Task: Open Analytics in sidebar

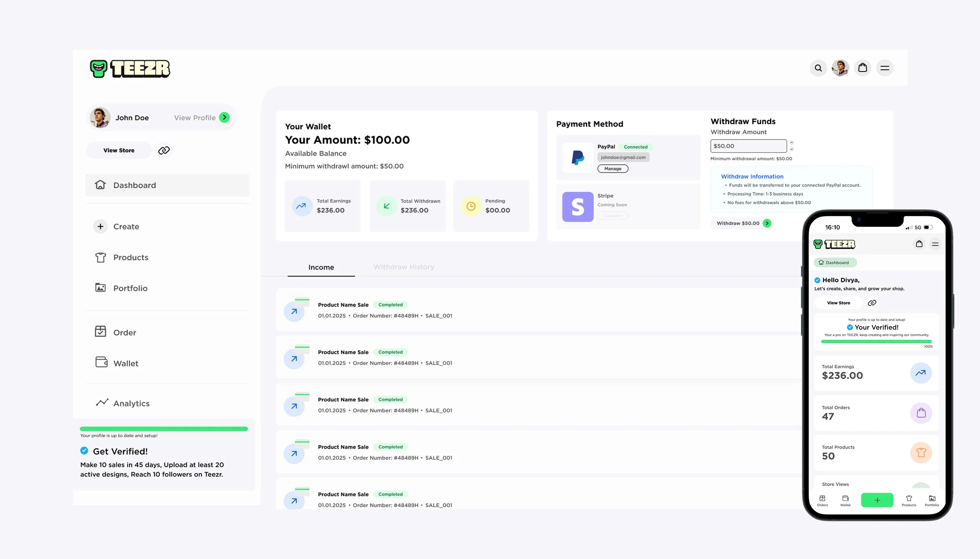Action: click(131, 403)
